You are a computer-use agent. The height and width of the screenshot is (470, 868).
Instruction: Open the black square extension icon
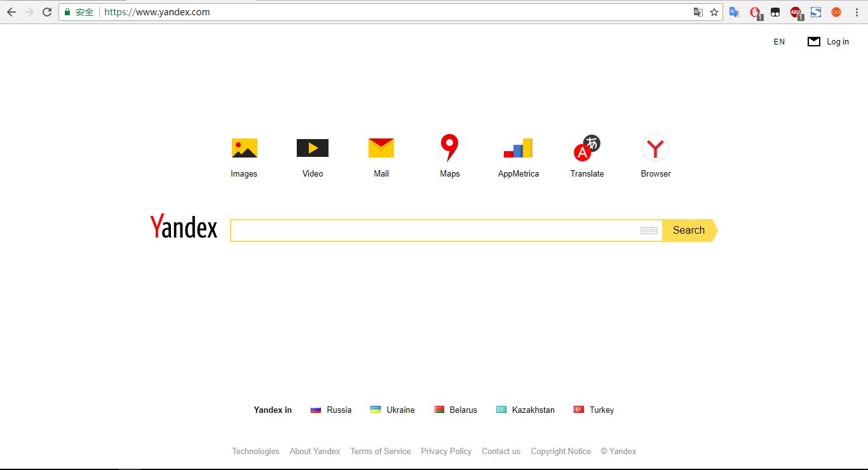click(x=775, y=12)
